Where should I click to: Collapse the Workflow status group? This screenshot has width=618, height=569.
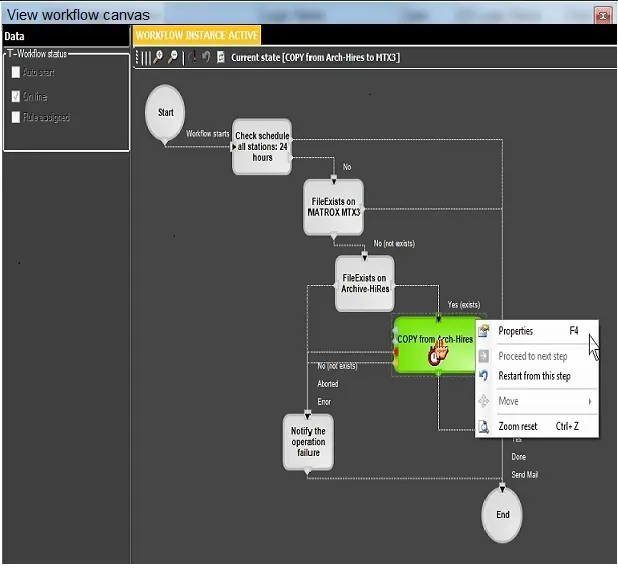tap(8, 54)
